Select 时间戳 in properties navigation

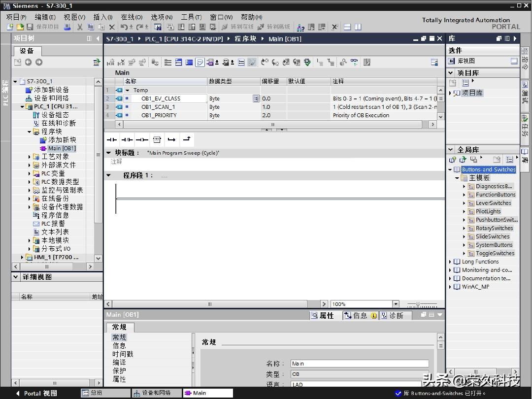coord(123,354)
